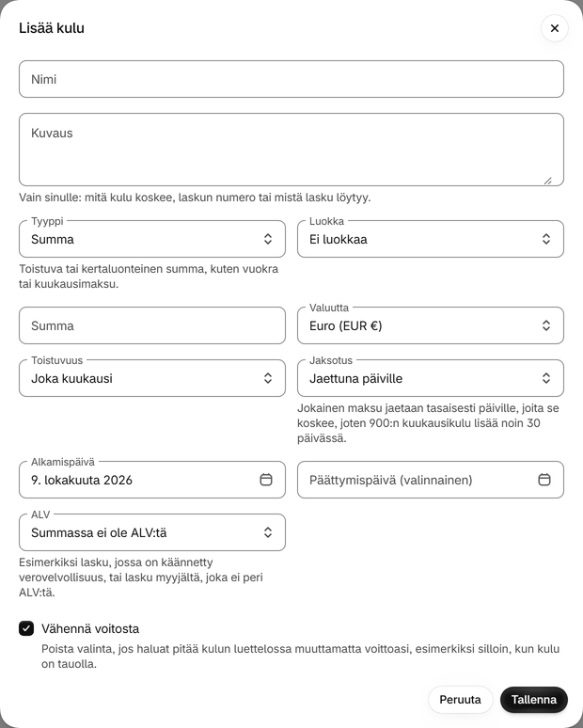Close the Lisää kulu dialog

[x=554, y=28]
